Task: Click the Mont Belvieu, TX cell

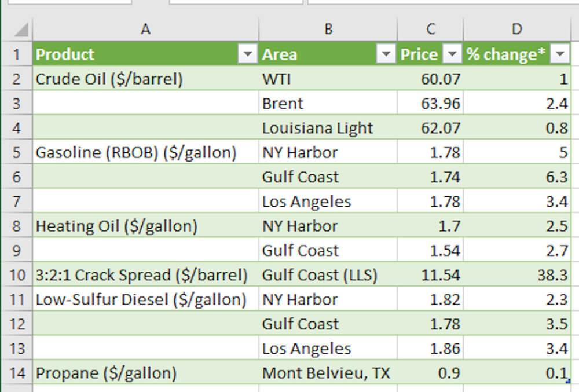Action: point(325,373)
